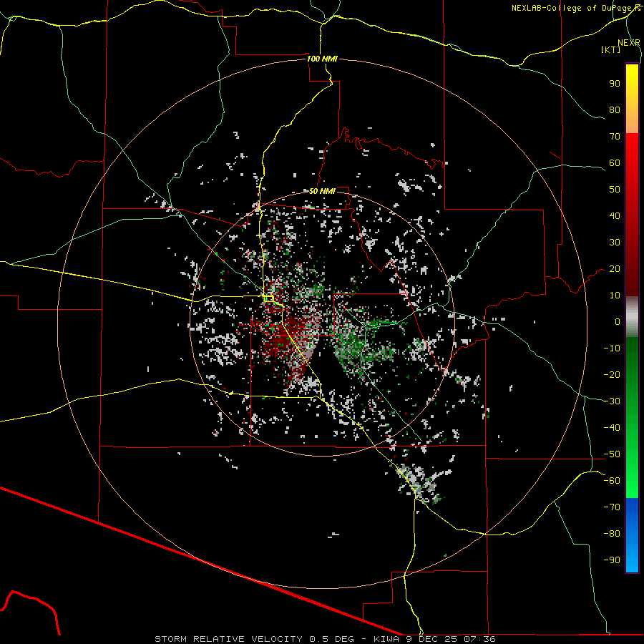This screenshot has width=644, height=644.
Task: Click the 30 value on velocity scale
Action: 615,243
